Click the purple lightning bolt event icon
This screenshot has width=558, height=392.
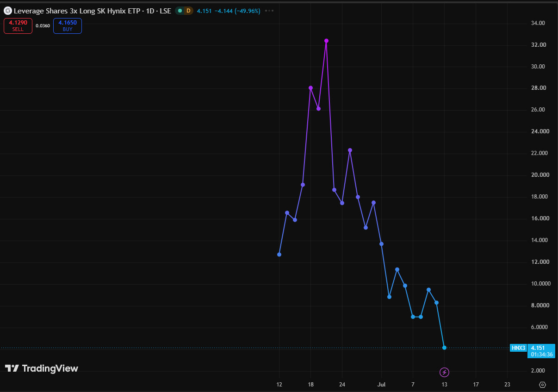click(x=444, y=372)
